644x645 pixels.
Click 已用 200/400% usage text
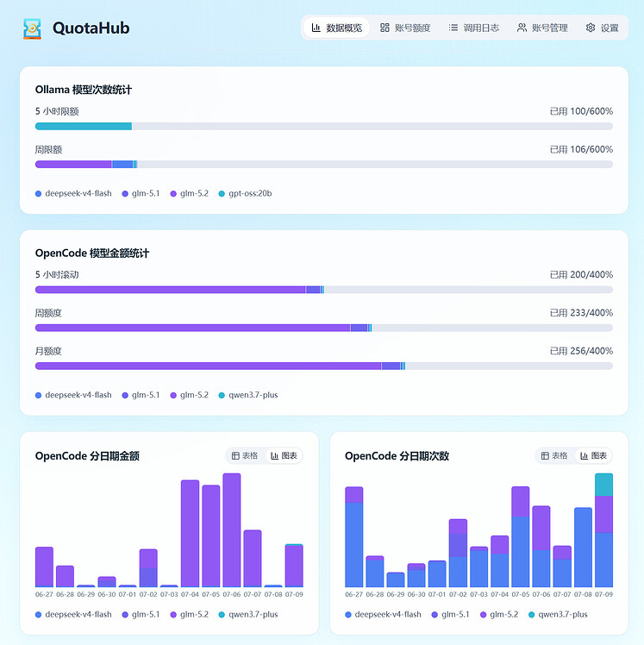point(581,274)
